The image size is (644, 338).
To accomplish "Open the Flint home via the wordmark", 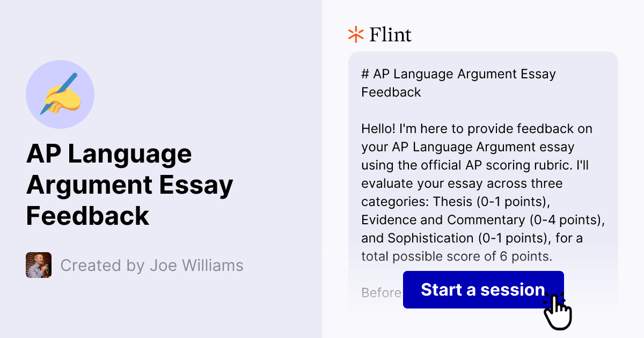I will (390, 34).
